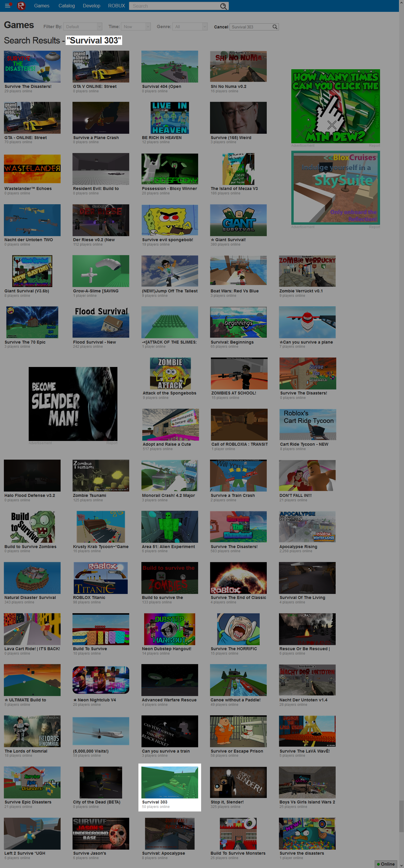
Task: Open the Survival: Apocalypse game title
Action: [x=164, y=853]
